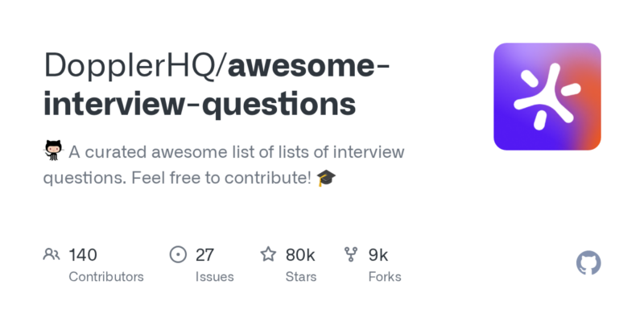Click the Doppler logo thumbnail
Viewport: 644px width, 322px height.
pos(547,96)
